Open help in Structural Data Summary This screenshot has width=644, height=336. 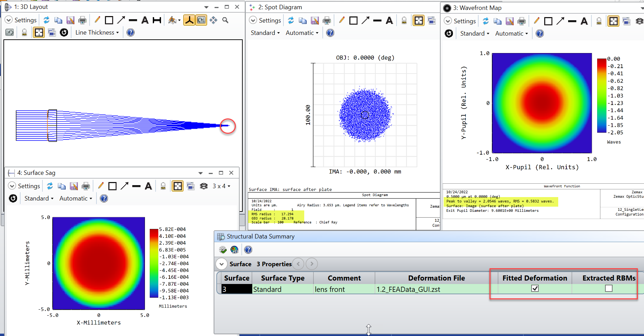[248, 250]
